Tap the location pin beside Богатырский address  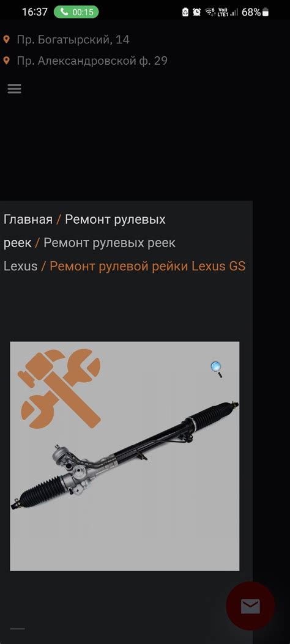click(7, 39)
